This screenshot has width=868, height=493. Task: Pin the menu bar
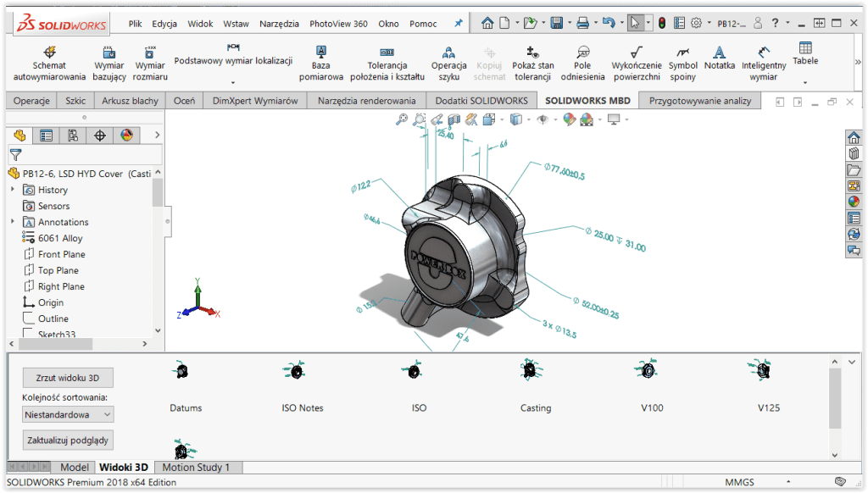point(459,23)
